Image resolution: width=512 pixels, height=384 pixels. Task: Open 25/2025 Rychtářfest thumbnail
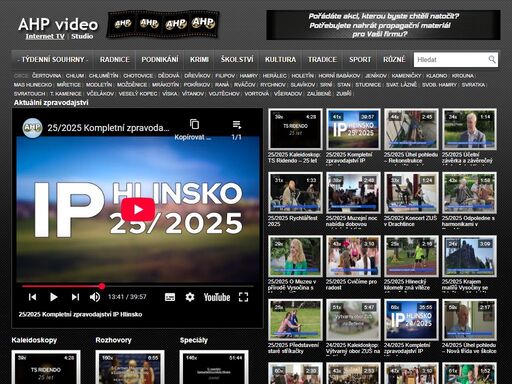(295, 193)
